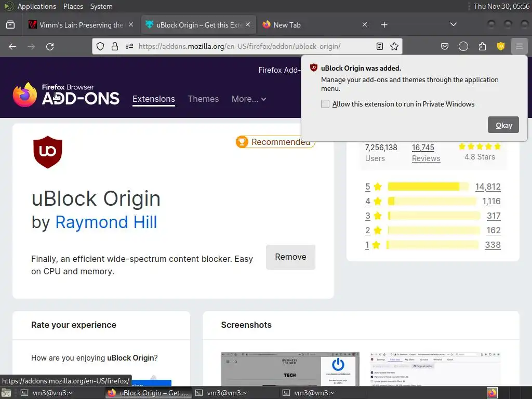
Task: Click the Firefox View icon in tab bar
Action: [10, 25]
